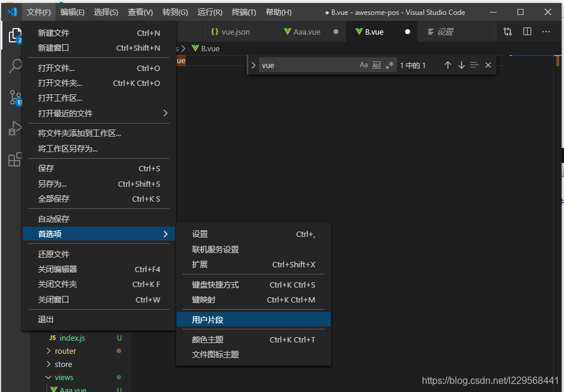Open the 运行(R) menu
This screenshot has width=564, height=392.
point(209,12)
